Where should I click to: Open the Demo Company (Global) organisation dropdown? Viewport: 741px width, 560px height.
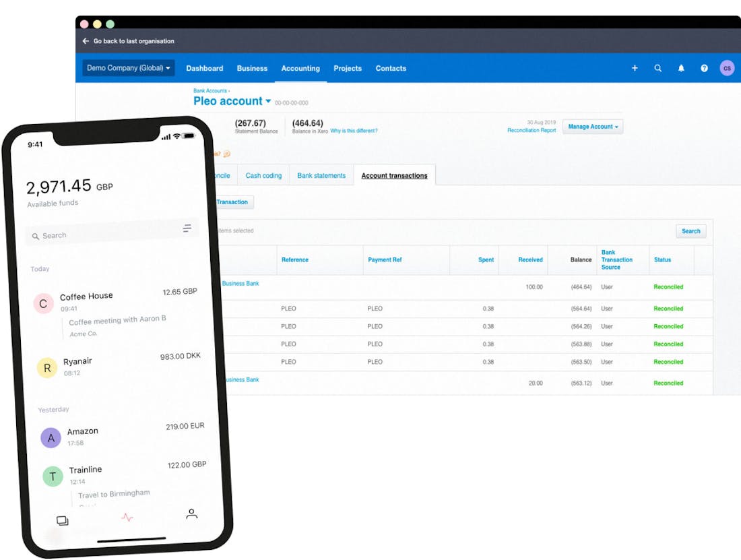coord(128,68)
